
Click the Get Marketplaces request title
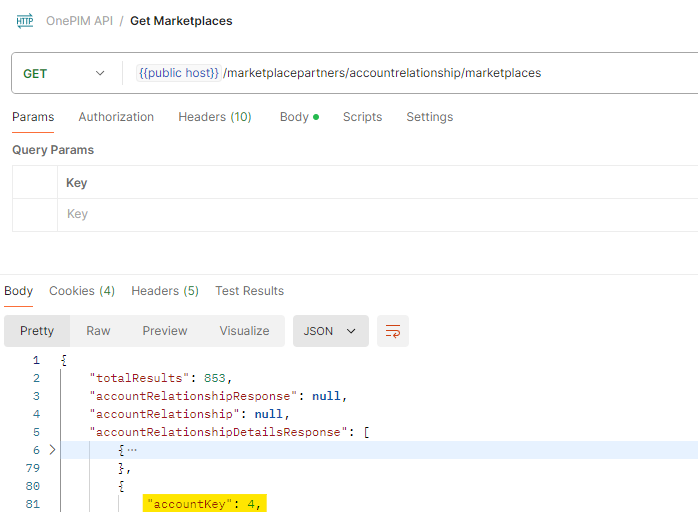click(181, 21)
